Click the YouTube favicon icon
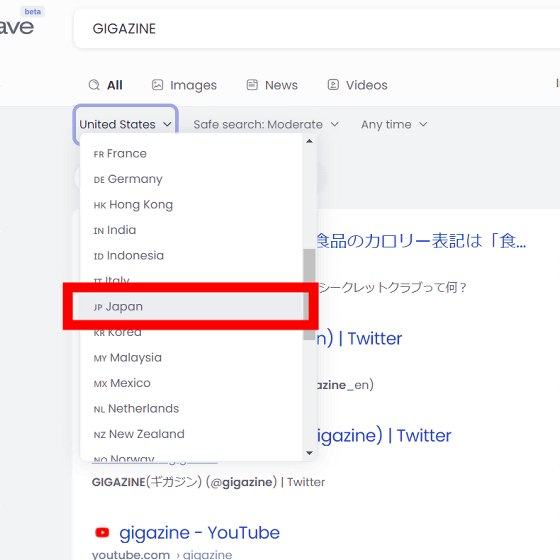560x560 pixels. 102,532
